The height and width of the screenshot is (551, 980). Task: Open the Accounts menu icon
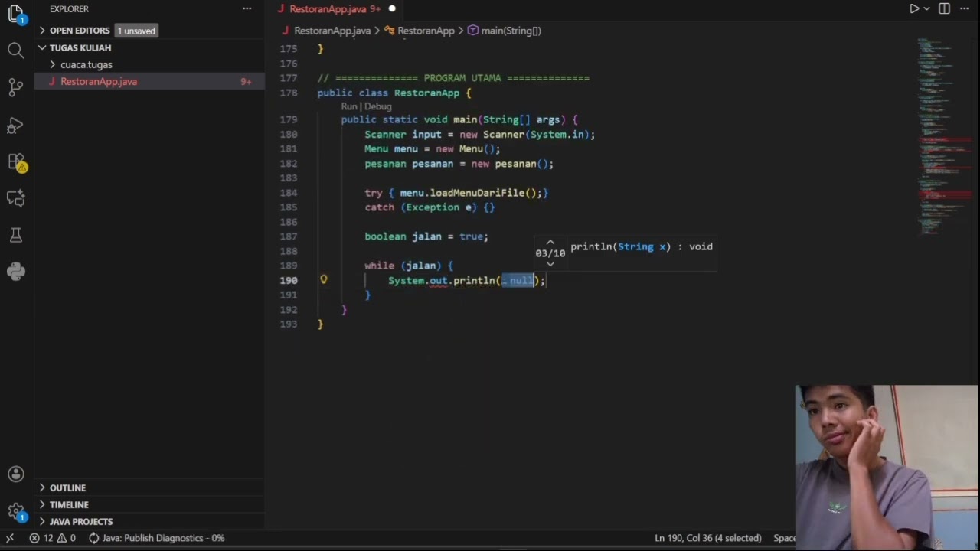coord(16,474)
